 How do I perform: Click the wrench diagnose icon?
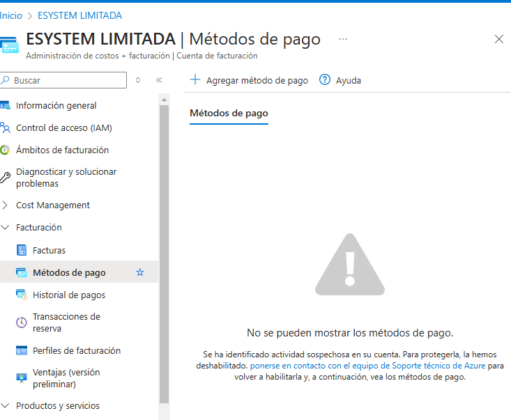pyautogui.click(x=5, y=178)
